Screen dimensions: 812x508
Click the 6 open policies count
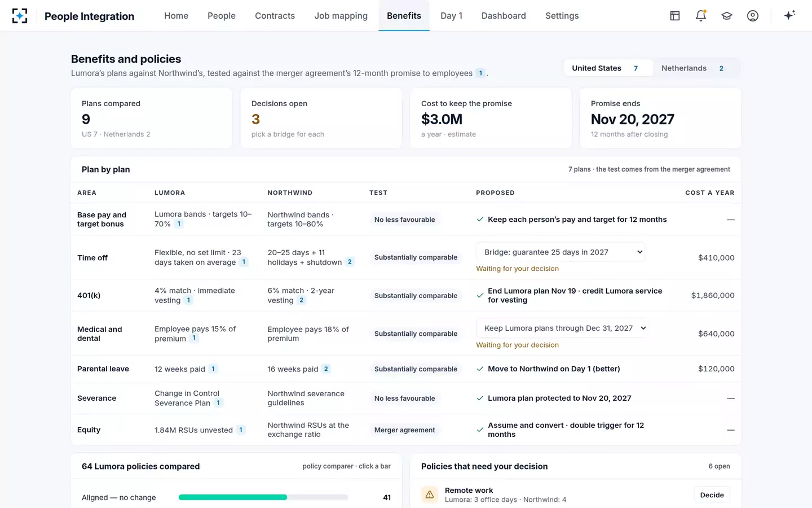(x=719, y=466)
